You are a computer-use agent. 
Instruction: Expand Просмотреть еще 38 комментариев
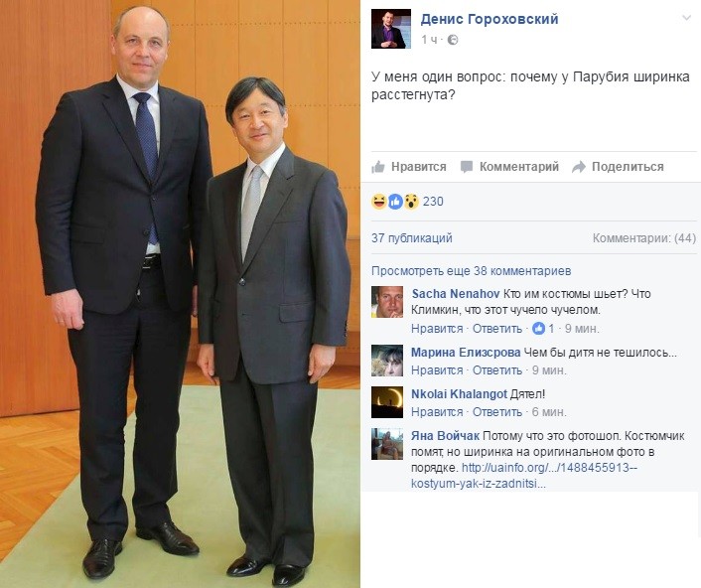point(472,271)
